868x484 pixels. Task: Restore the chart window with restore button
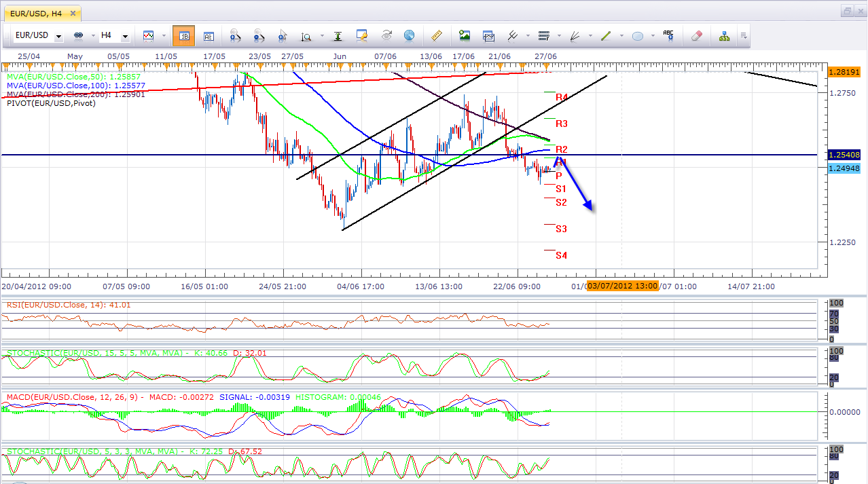click(847, 11)
